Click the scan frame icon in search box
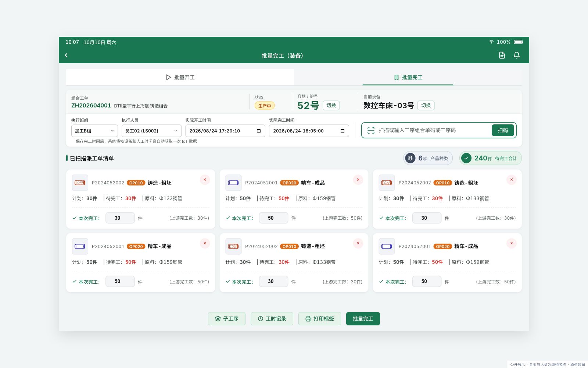Image resolution: width=588 pixels, height=368 pixels. pos(371,130)
